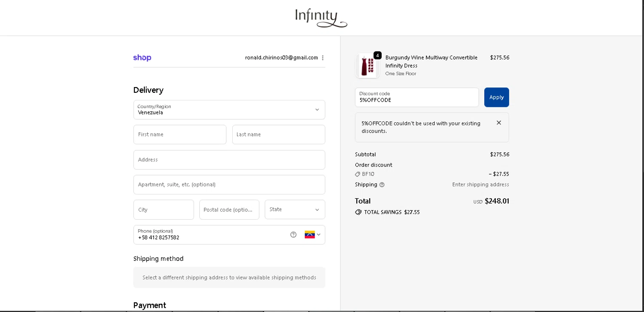Screen dimensions: 644x312
Task: Open the Venezuela flag phone country selector
Action: (313, 235)
